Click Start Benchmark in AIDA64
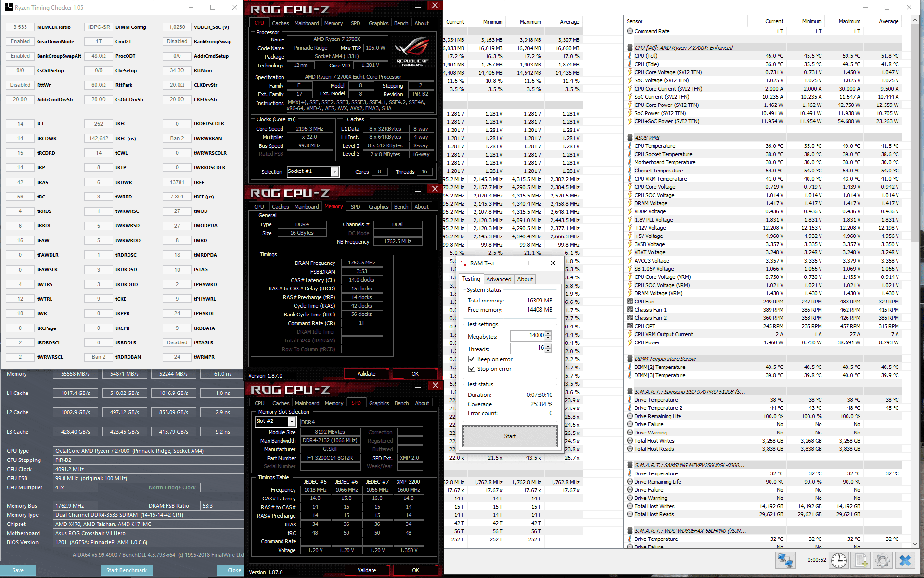924x578 pixels. point(126,570)
